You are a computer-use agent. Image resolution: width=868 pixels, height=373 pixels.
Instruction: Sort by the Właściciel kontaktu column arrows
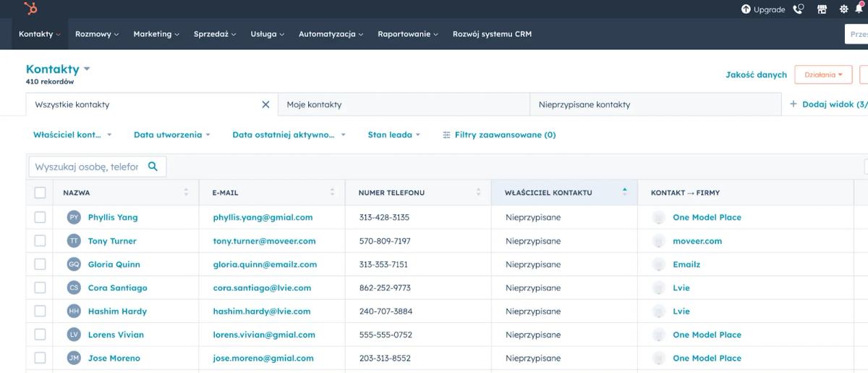point(624,192)
